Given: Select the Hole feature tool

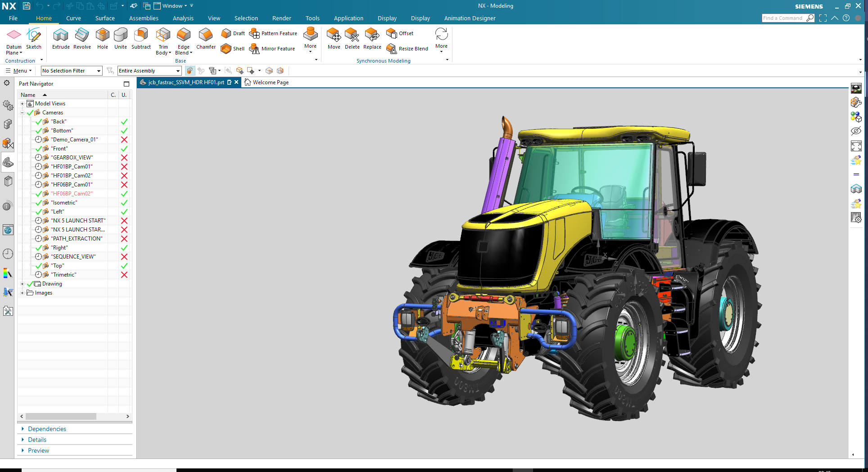Looking at the screenshot, I should pos(103,38).
